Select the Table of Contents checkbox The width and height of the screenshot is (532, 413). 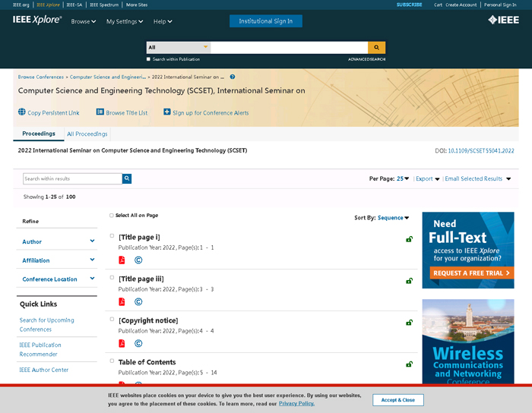tap(112, 361)
